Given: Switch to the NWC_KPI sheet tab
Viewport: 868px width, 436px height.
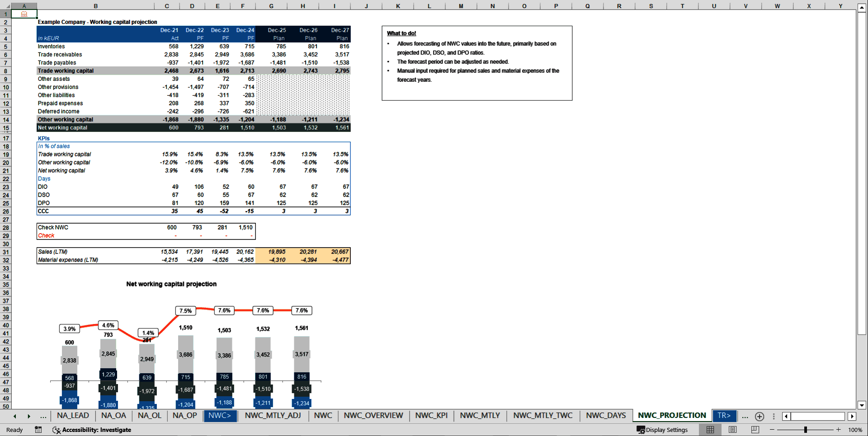Looking at the screenshot, I should pos(431,416).
